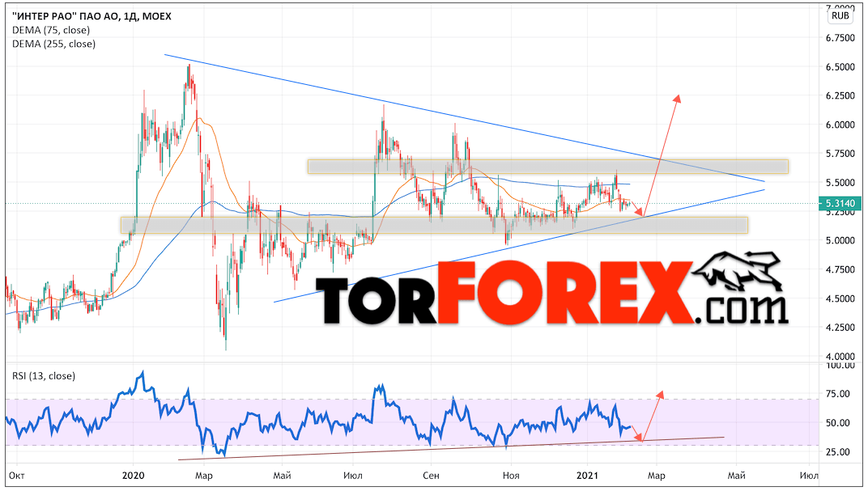Click the RSI (13, close) indicator label

[44, 376]
